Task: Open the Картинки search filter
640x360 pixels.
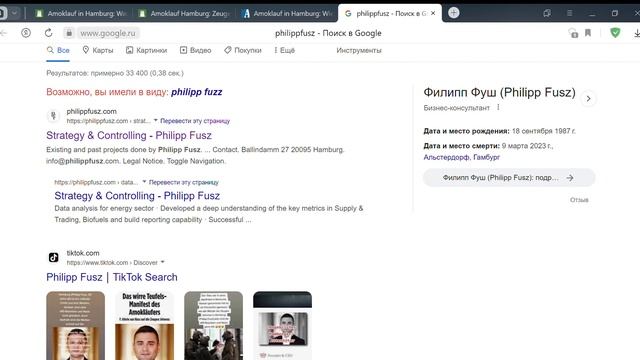Action: pos(146,50)
